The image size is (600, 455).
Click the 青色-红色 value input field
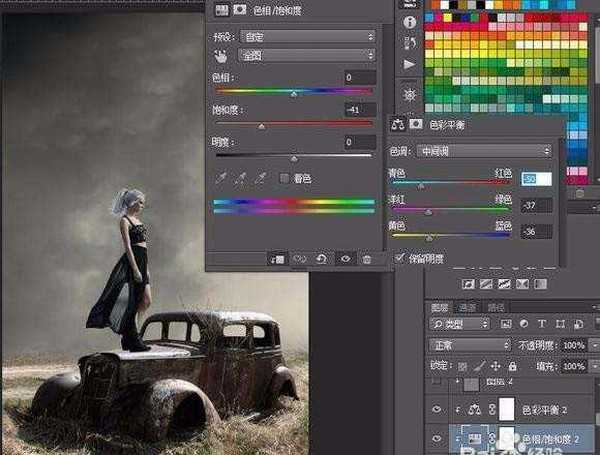(x=536, y=179)
